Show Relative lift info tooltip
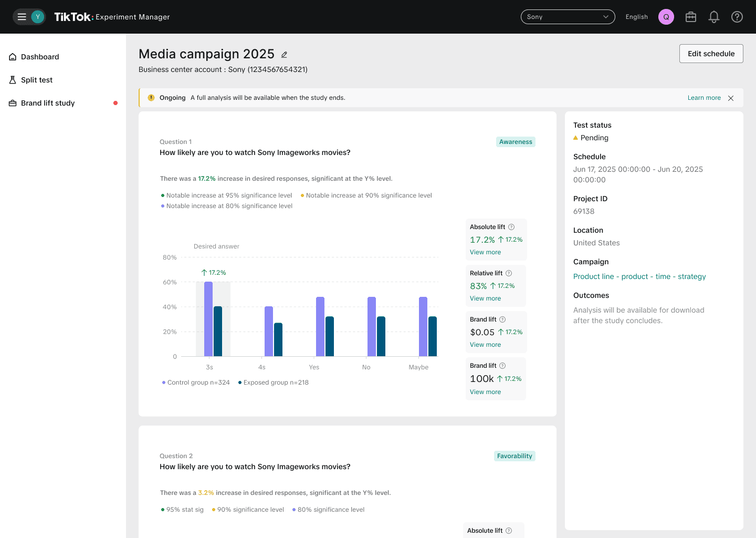 point(509,273)
